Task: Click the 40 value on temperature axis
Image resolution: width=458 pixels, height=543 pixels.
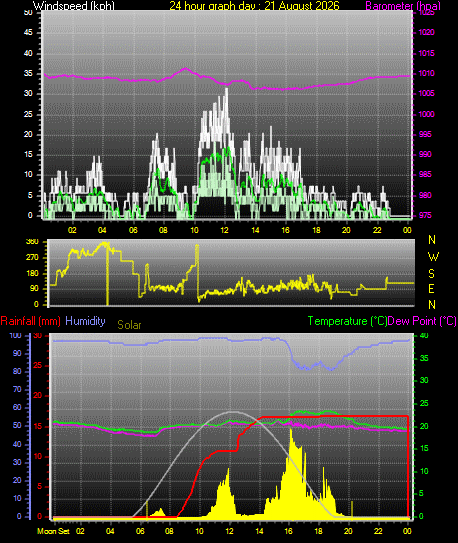Action: pyautogui.click(x=424, y=335)
